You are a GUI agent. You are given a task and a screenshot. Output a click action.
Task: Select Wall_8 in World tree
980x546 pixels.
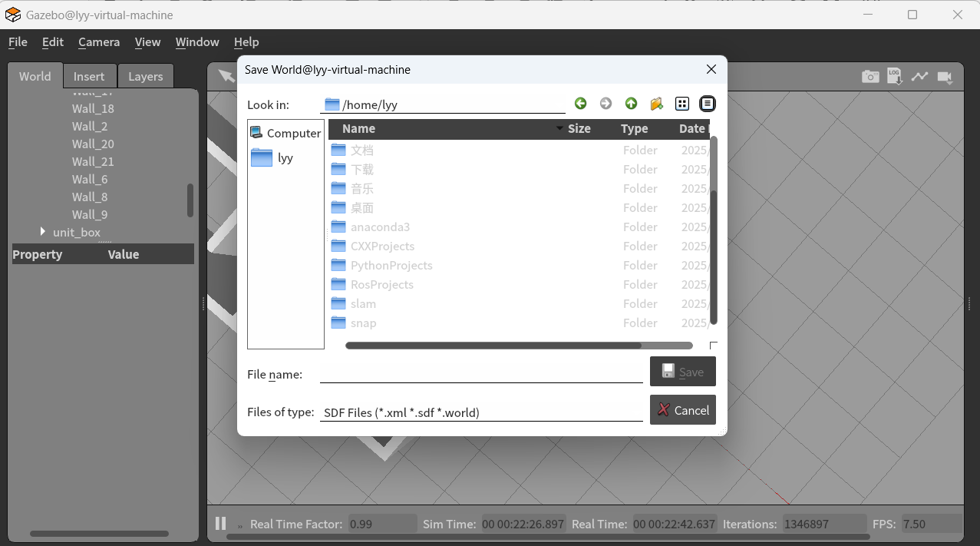(x=90, y=197)
